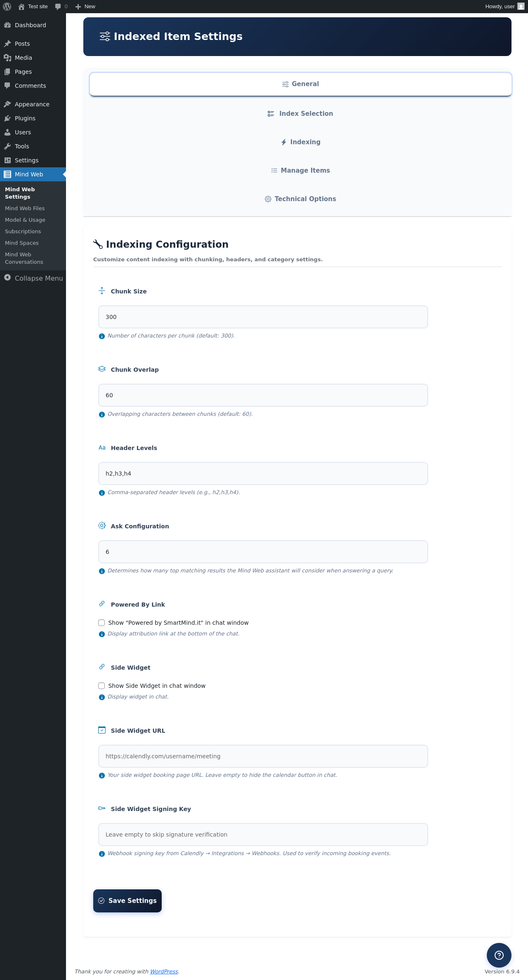
Task: Open the New content menu
Action: 85,7
